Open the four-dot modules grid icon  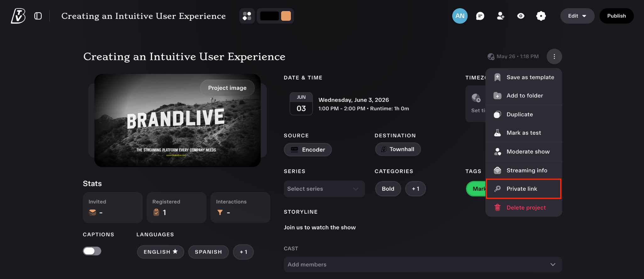click(247, 16)
